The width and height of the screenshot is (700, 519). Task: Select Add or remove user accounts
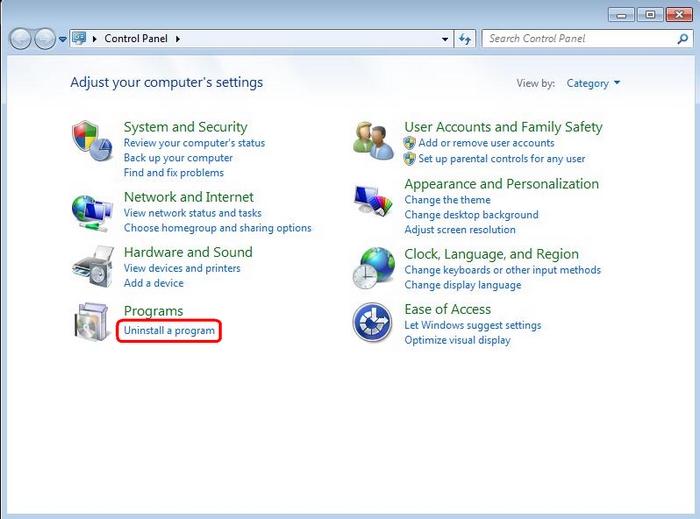click(x=486, y=143)
